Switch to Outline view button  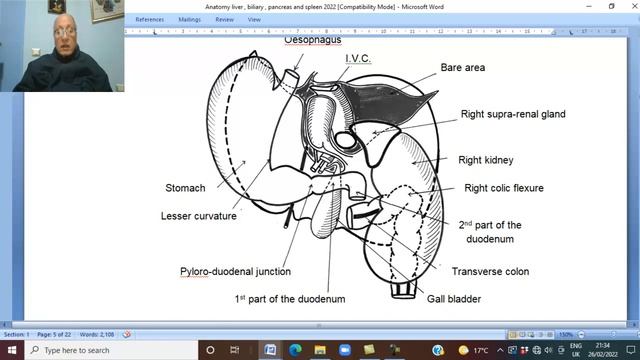point(540,335)
